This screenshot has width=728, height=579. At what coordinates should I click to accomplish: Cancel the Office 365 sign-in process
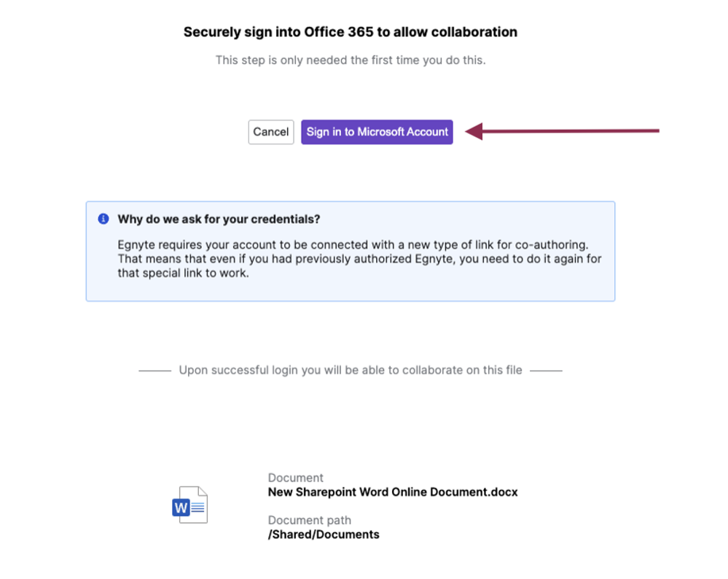(x=270, y=132)
